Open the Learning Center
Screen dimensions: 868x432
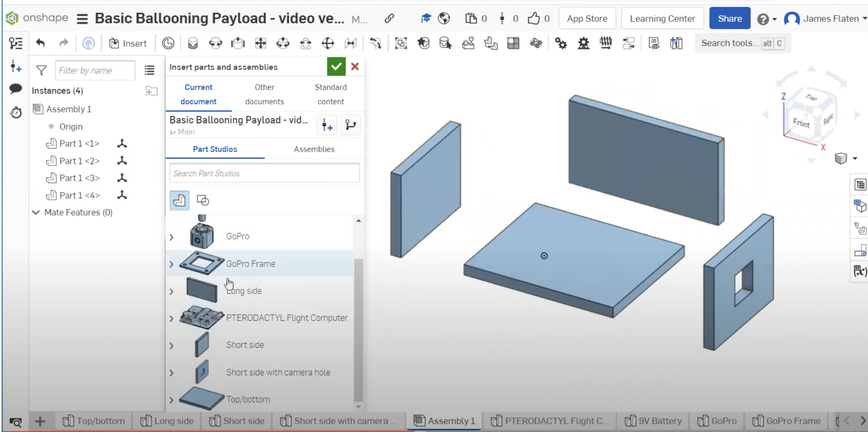662,19
